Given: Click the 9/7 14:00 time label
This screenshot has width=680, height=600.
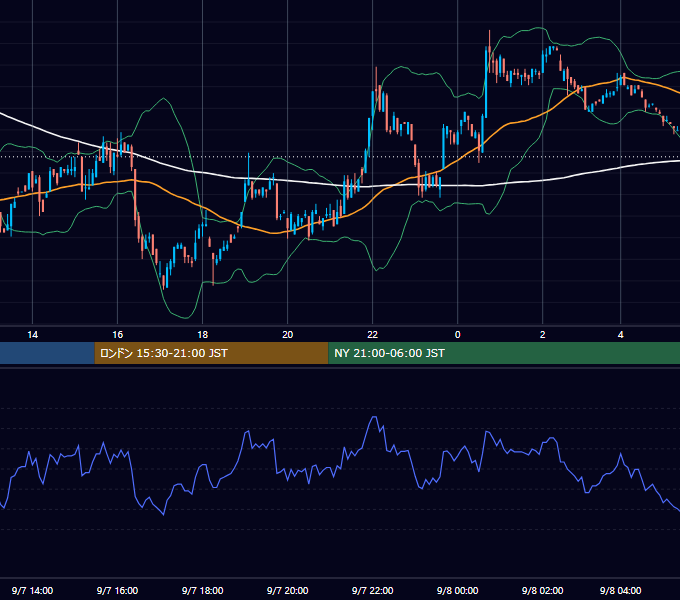Looking at the screenshot, I should pyautogui.click(x=33, y=590).
